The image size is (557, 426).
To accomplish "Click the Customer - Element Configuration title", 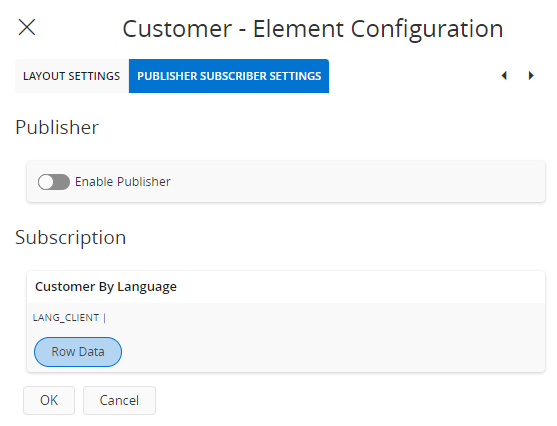I will pos(313,29).
